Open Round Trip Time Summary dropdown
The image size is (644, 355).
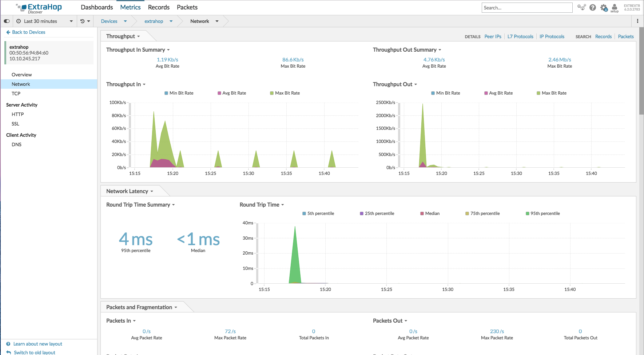coord(140,205)
